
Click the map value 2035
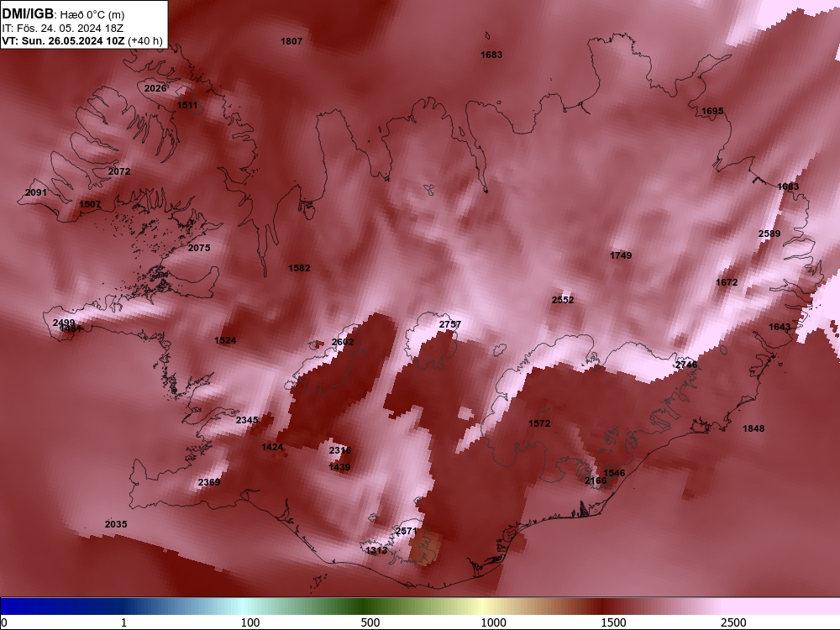coord(116,524)
